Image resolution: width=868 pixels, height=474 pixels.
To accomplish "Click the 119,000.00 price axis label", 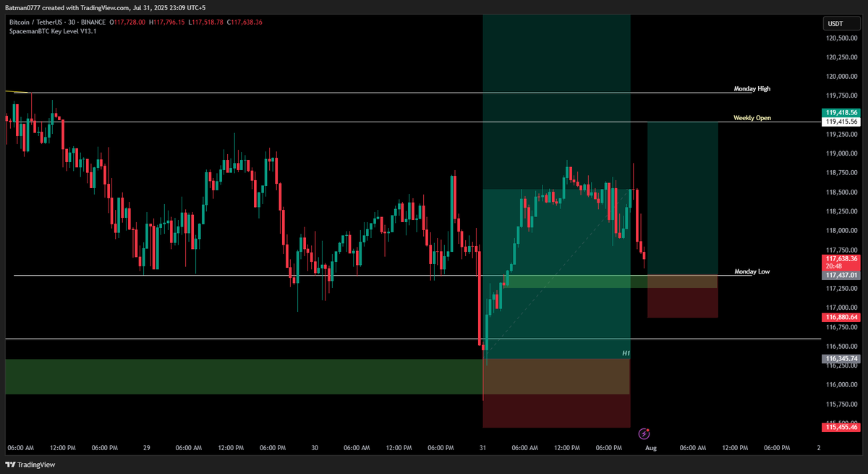I will [842, 153].
